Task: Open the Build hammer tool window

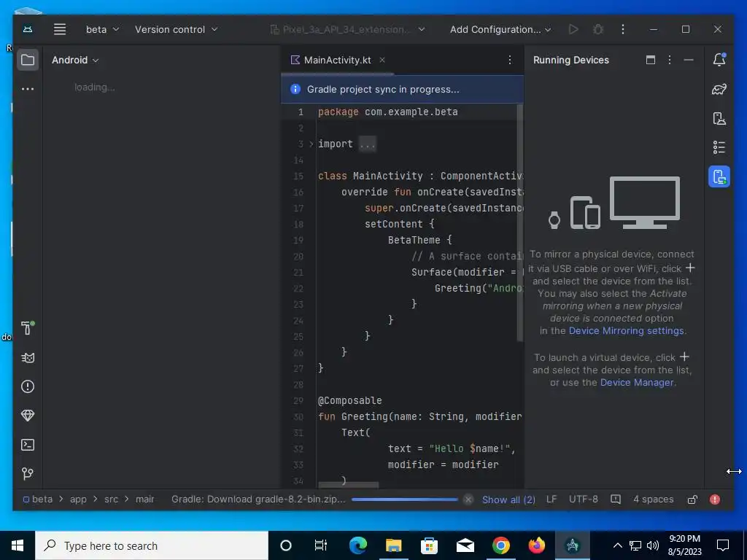Action: tap(28, 327)
